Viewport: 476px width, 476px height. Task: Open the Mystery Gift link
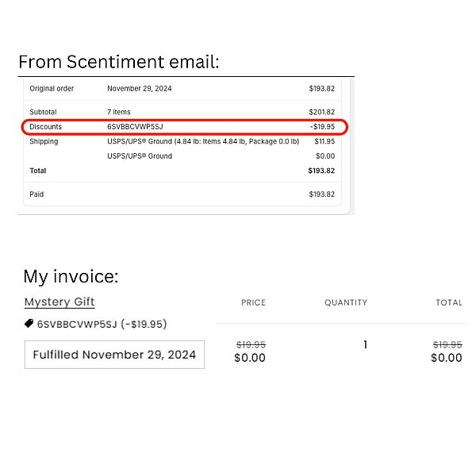click(x=59, y=301)
